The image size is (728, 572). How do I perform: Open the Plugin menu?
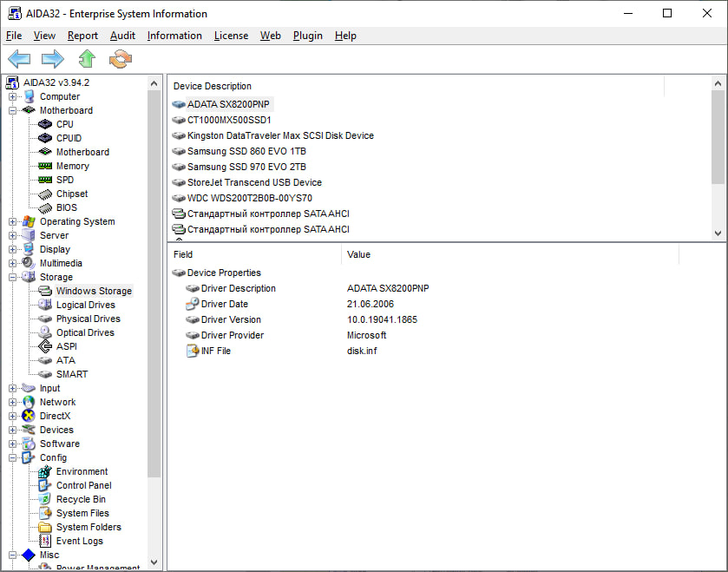(308, 36)
